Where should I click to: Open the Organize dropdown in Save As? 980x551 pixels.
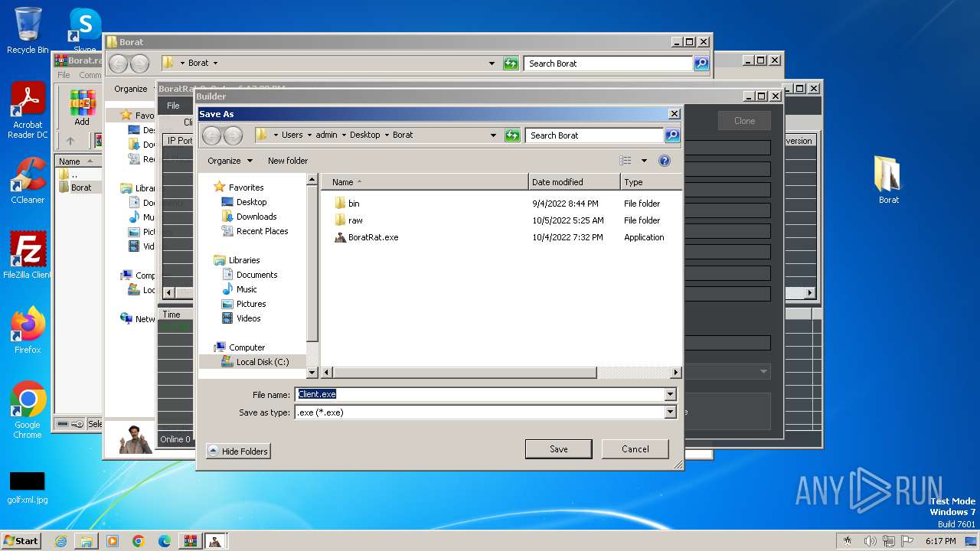230,161
